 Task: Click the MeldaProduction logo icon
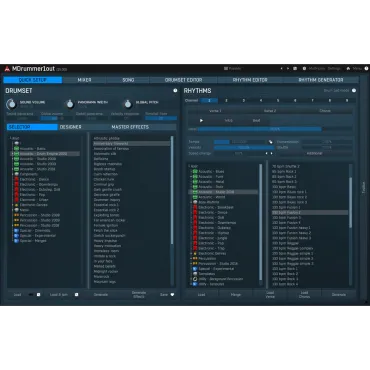(7, 69)
